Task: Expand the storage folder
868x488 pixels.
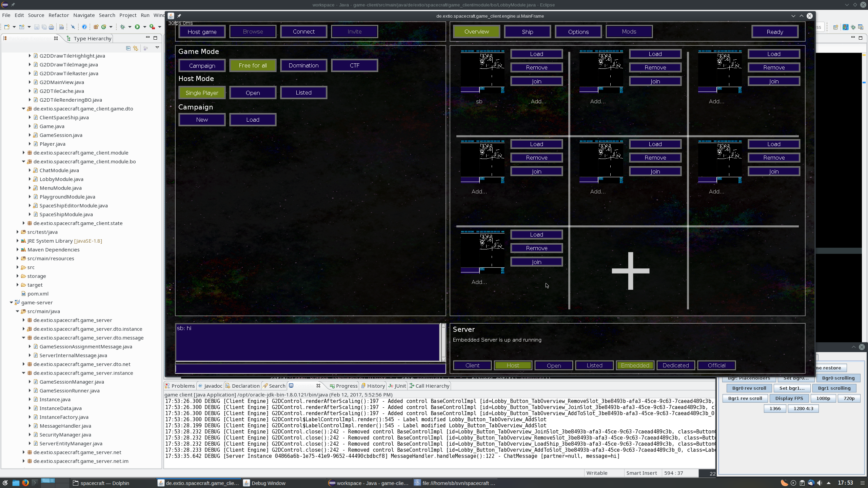Action: tap(17, 276)
